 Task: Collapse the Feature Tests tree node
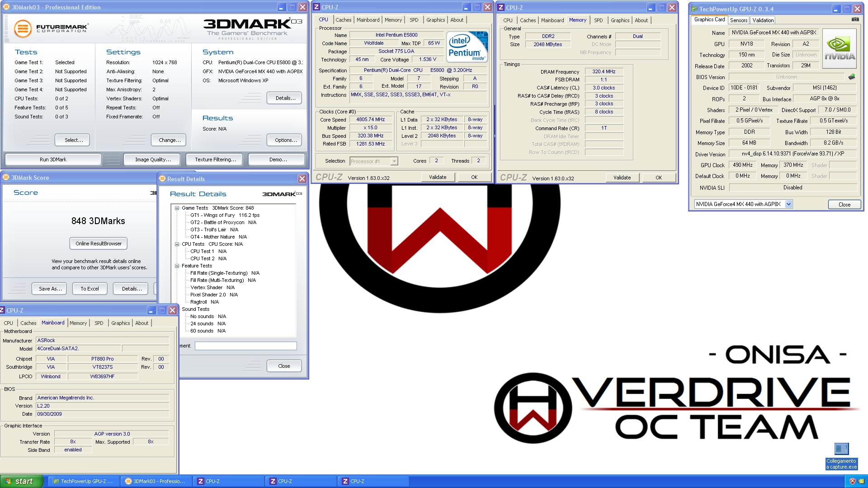(177, 266)
